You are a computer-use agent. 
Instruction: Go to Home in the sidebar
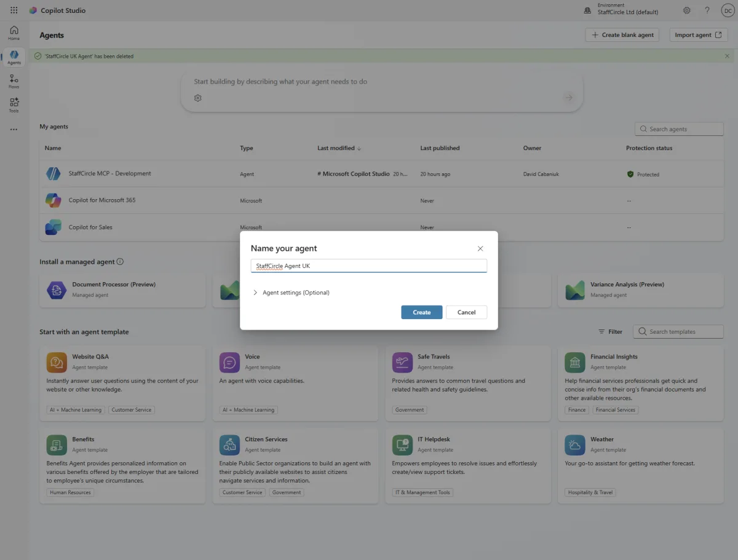click(x=14, y=33)
